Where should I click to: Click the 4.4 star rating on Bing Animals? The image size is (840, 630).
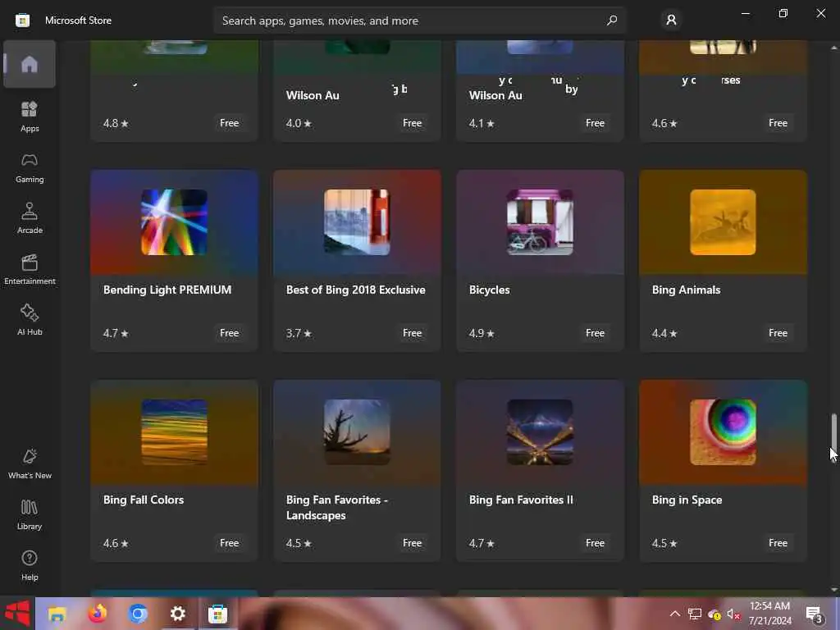click(664, 333)
